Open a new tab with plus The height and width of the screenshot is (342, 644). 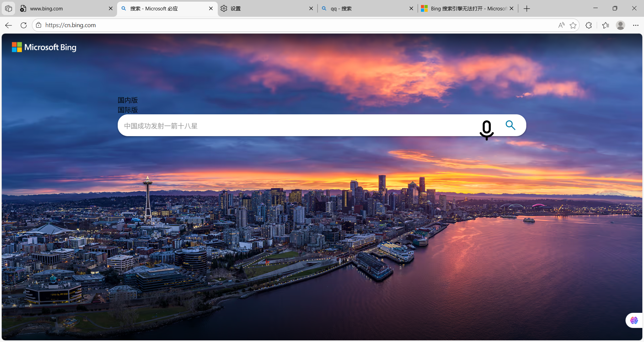click(527, 9)
